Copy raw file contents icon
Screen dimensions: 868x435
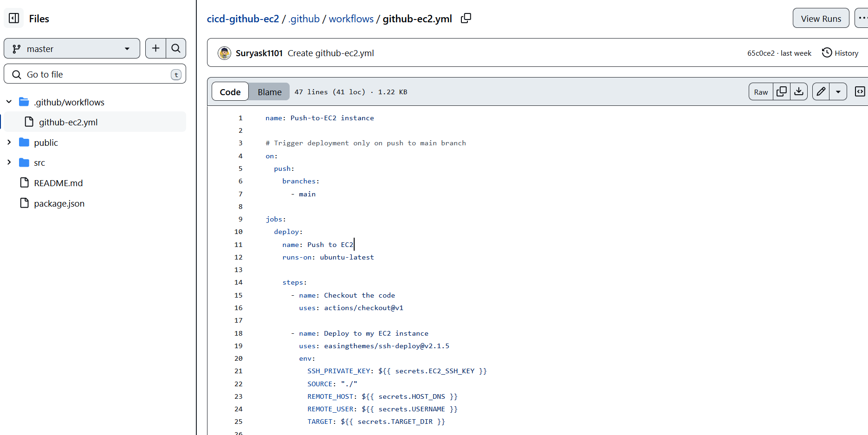[x=782, y=91]
